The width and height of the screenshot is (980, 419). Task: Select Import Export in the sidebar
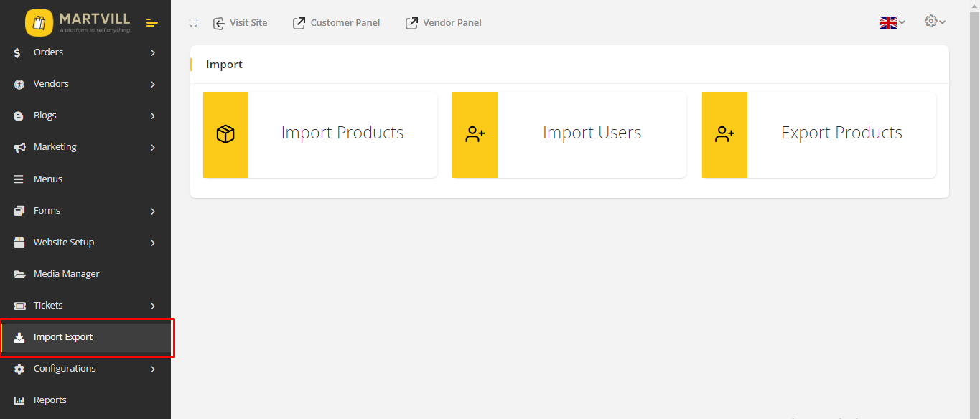pos(63,337)
